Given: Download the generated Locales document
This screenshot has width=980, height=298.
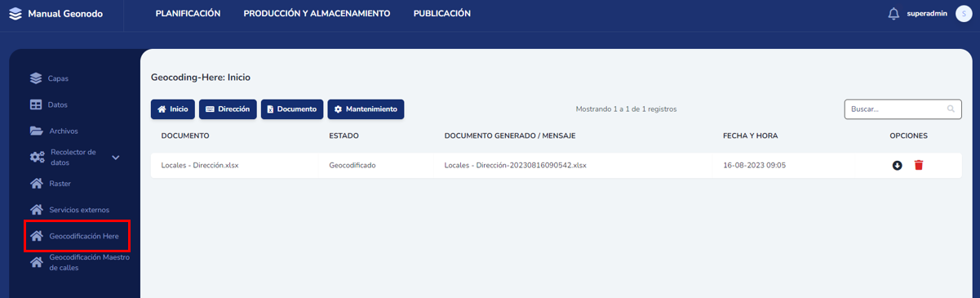Looking at the screenshot, I should [x=897, y=166].
